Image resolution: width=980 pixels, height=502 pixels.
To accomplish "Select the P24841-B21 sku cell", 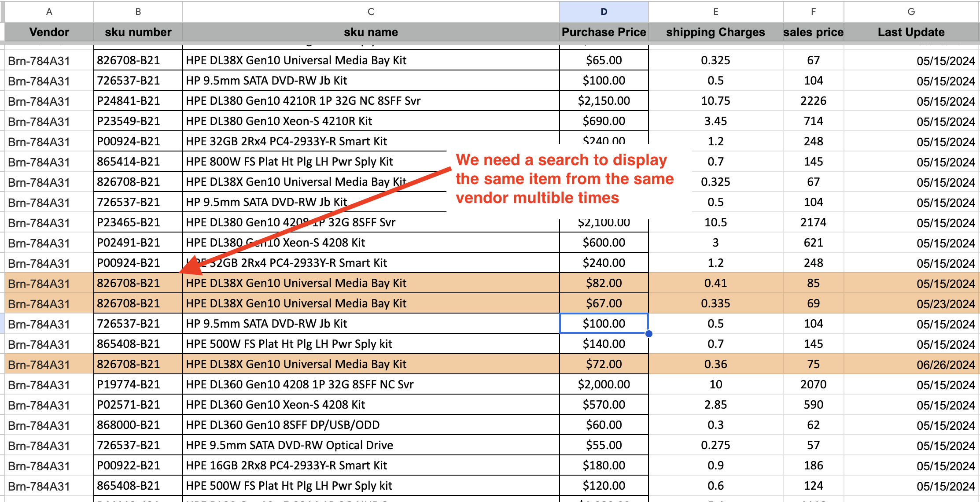I will tap(138, 101).
